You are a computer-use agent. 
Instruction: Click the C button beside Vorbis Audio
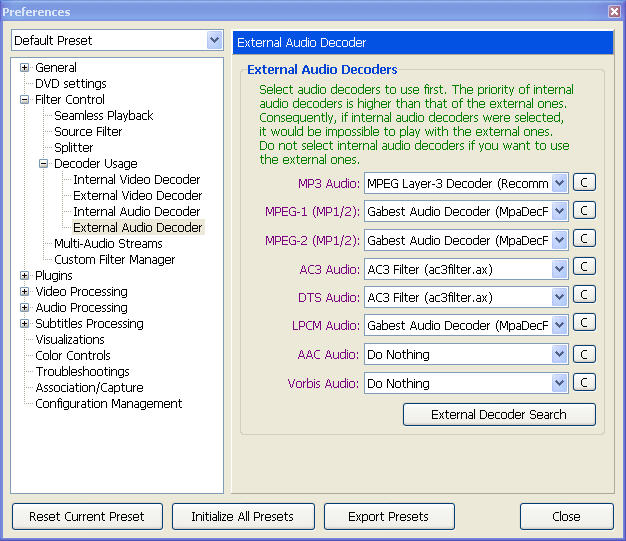584,383
